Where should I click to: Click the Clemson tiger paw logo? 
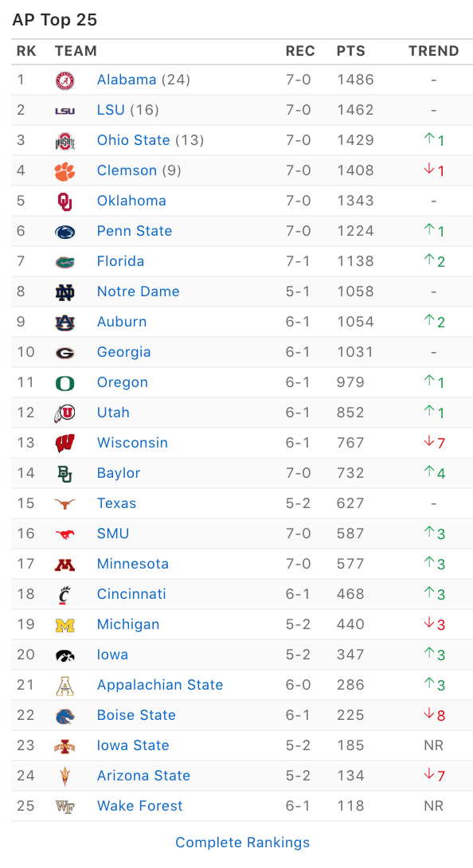(64, 171)
